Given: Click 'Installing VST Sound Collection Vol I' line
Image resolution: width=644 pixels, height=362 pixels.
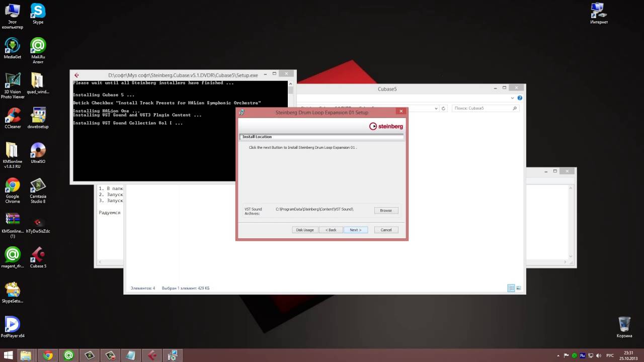Looking at the screenshot, I should tap(128, 123).
